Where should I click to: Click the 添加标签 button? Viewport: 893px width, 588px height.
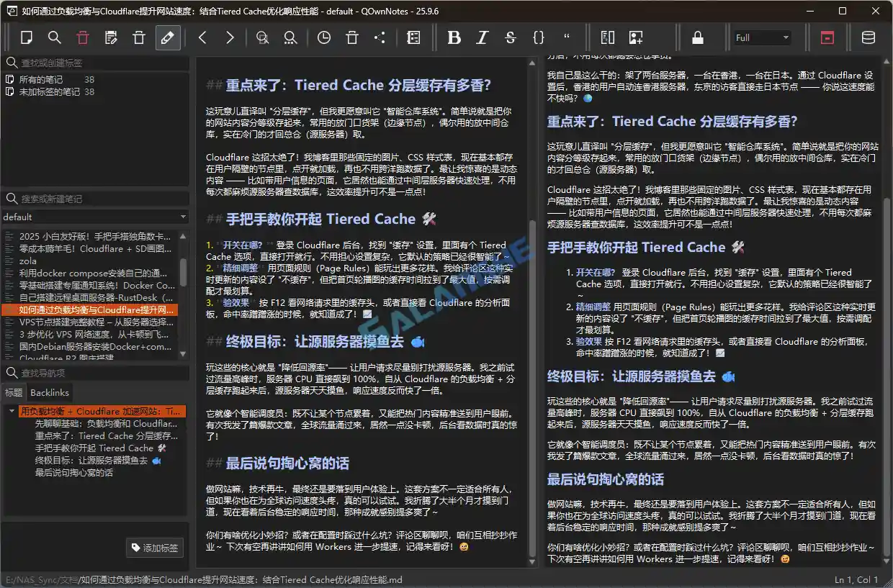click(155, 547)
